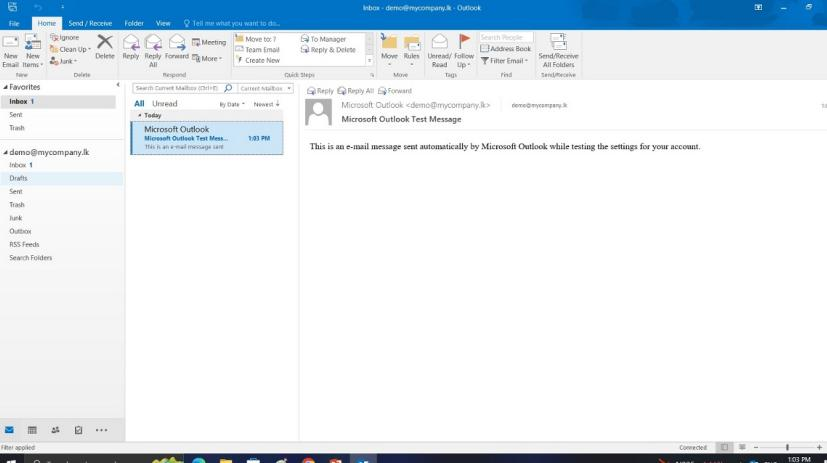Image resolution: width=827 pixels, height=463 pixels.
Task: Delete the selected message
Action: 104,47
